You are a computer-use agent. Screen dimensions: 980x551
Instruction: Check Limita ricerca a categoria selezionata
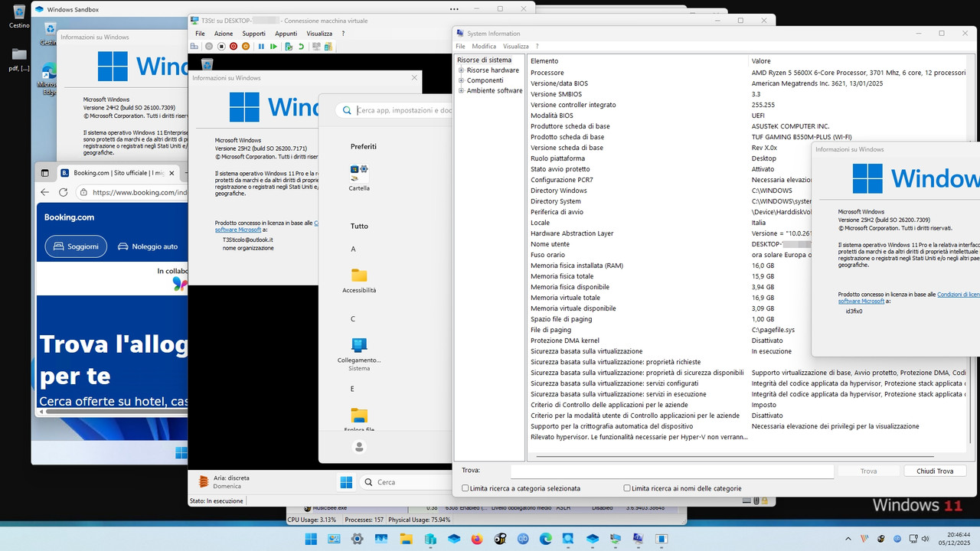coord(465,488)
